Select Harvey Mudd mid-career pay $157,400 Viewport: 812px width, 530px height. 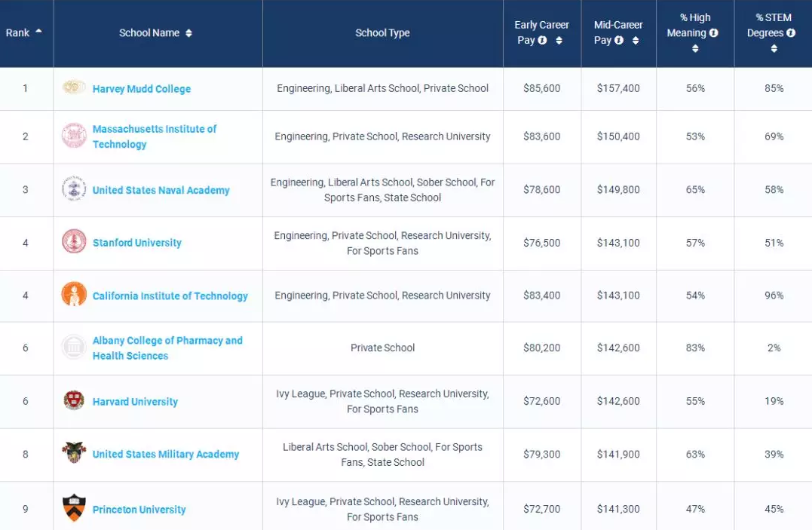coord(618,88)
